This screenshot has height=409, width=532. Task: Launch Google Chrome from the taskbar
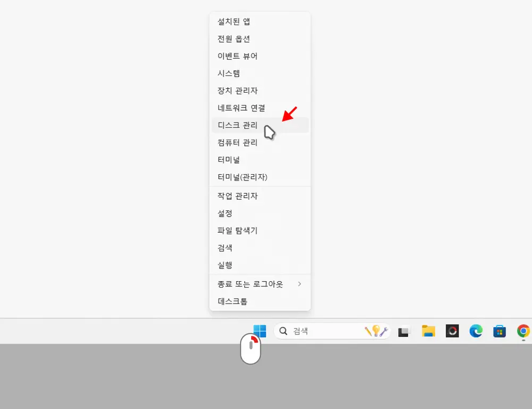pos(523,331)
